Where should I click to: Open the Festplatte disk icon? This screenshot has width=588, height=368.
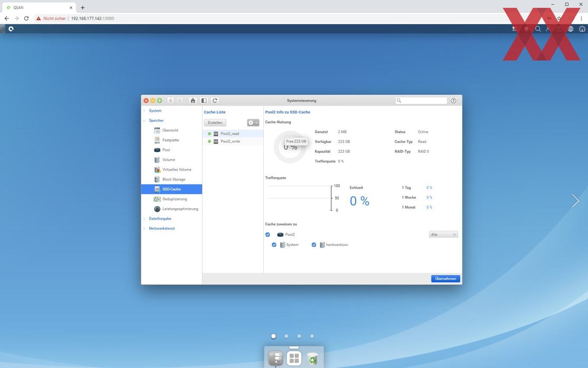point(157,140)
